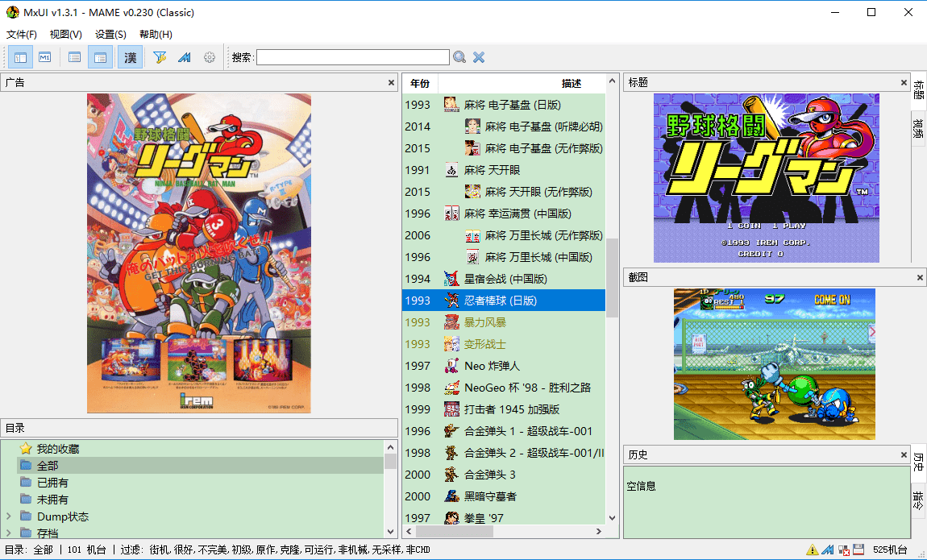Image resolution: width=927 pixels, height=560 pixels.
Task: Click the search magnifier icon
Action: pyautogui.click(x=459, y=56)
